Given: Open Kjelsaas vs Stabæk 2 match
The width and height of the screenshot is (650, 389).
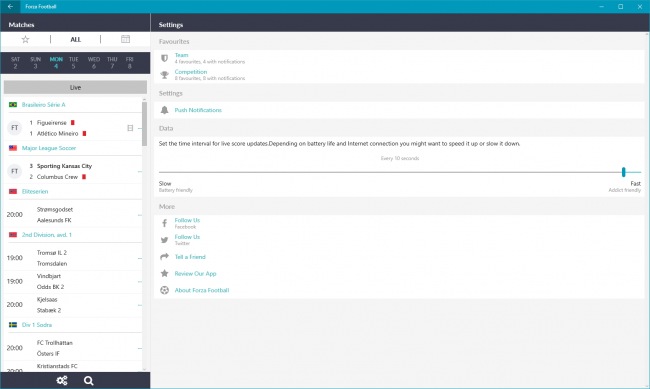Looking at the screenshot, I should [x=73, y=304].
